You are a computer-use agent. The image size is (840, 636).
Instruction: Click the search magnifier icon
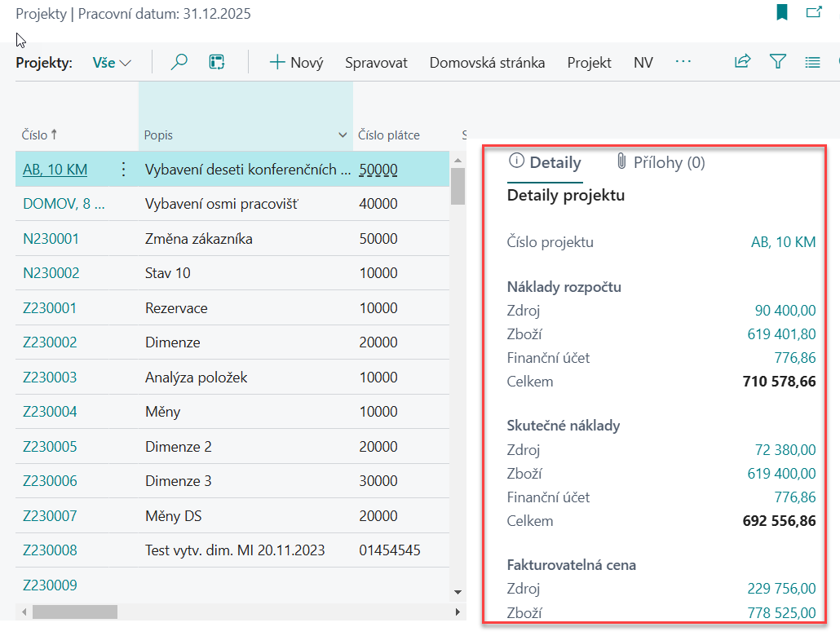tap(179, 63)
